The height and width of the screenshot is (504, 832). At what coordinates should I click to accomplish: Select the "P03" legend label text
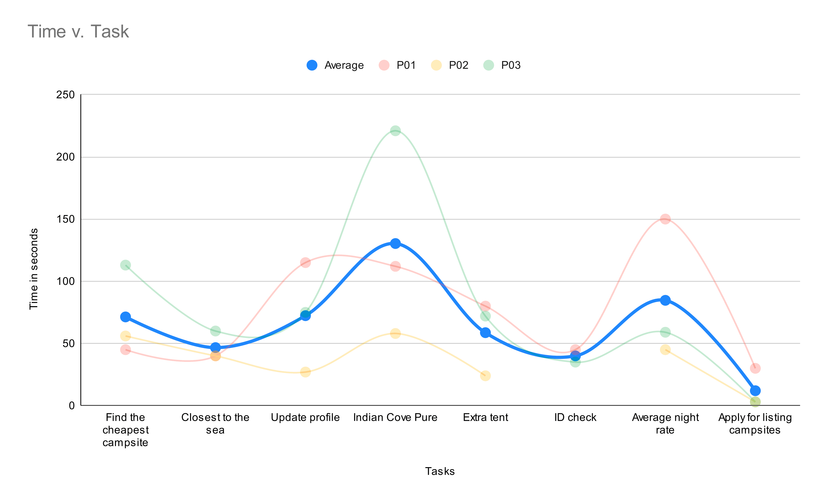(x=510, y=65)
